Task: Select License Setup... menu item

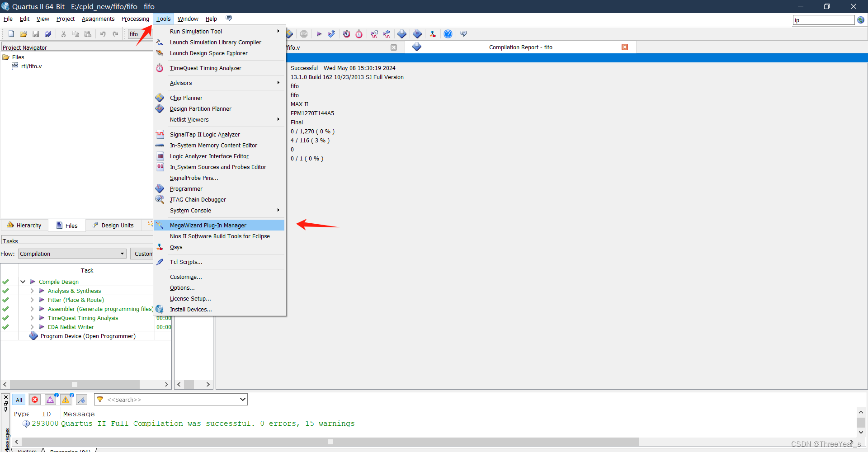Action: tap(219, 298)
